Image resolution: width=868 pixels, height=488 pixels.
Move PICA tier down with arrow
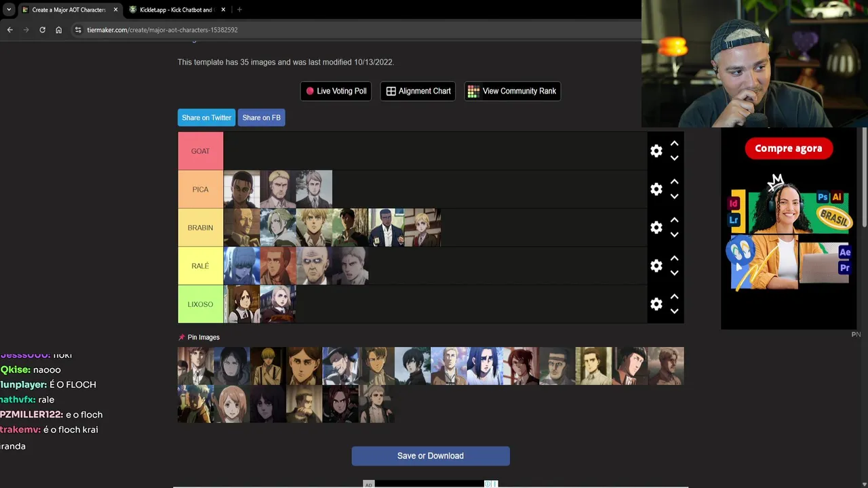pyautogui.click(x=674, y=197)
